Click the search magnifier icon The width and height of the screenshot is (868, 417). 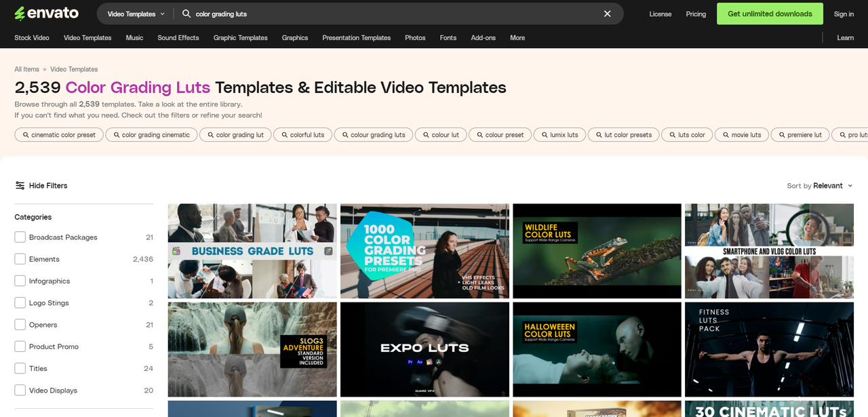coord(186,14)
